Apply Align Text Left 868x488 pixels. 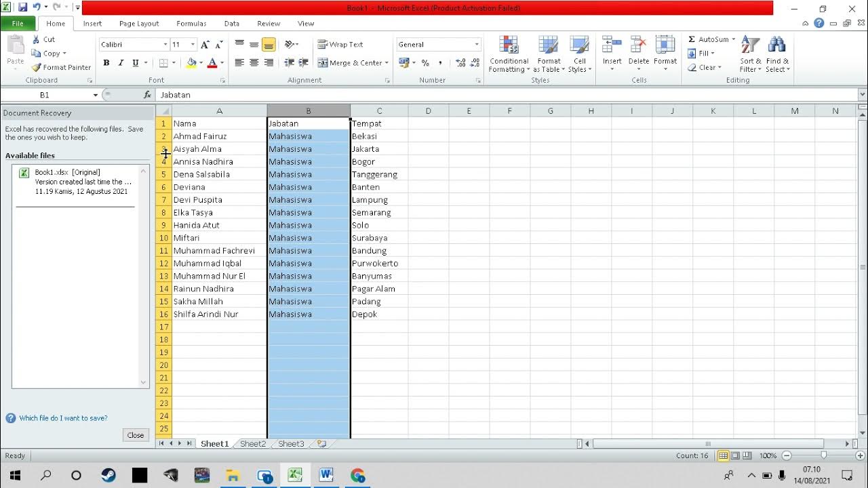coord(239,62)
